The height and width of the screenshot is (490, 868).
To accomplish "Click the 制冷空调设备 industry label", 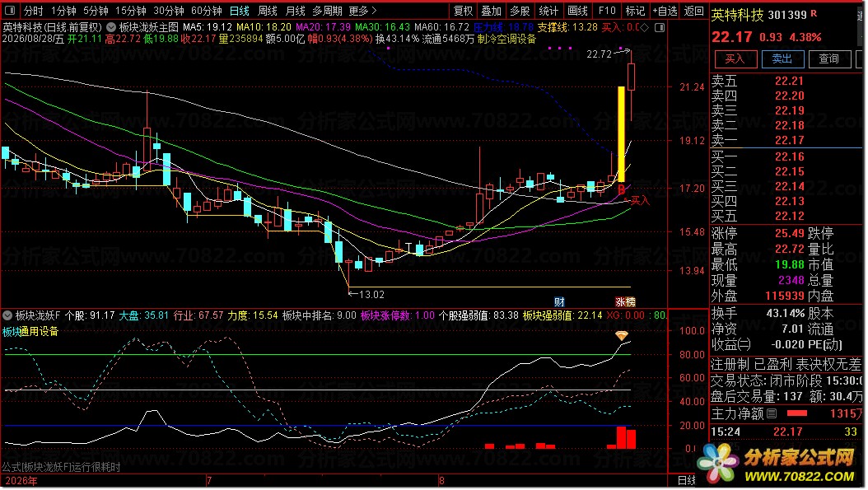I will [x=507, y=40].
